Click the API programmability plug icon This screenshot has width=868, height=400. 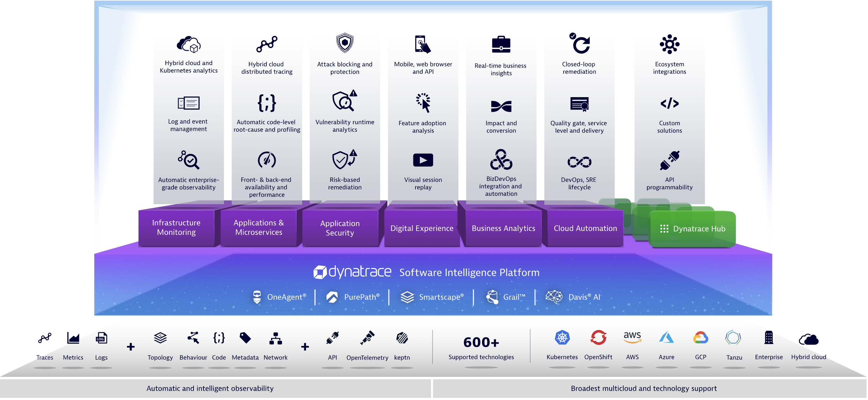(x=669, y=160)
